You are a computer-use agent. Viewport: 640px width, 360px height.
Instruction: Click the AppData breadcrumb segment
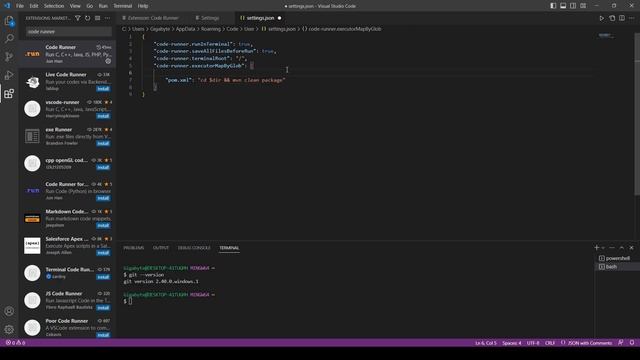coord(185,29)
